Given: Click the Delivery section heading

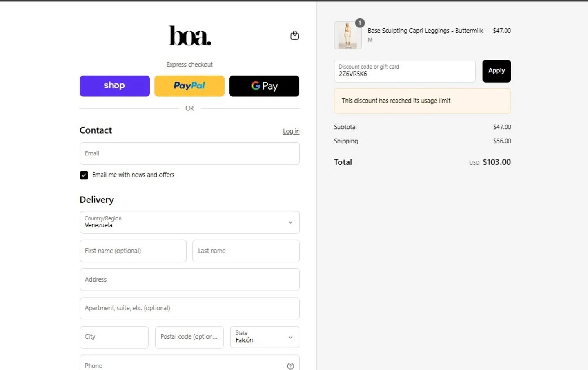Looking at the screenshot, I should pos(96,200).
